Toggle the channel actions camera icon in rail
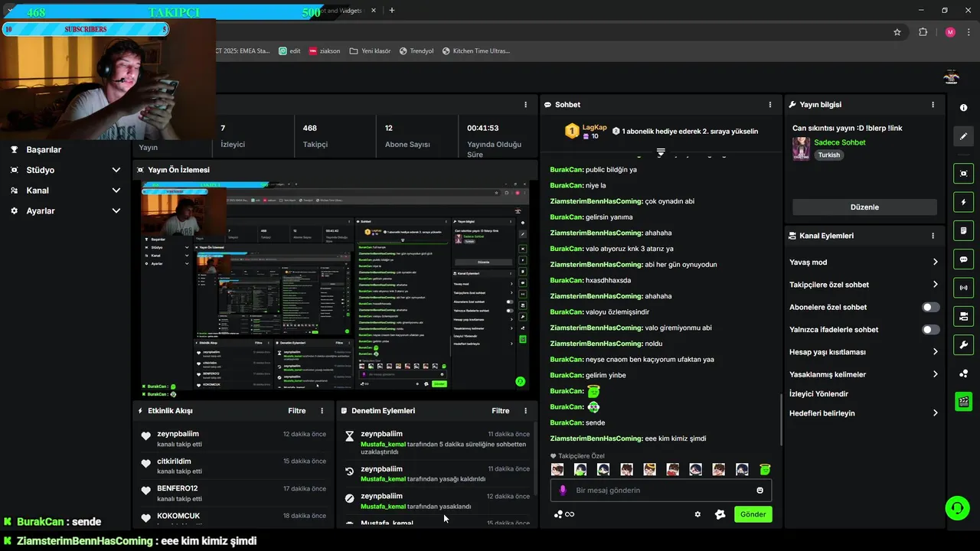 (x=963, y=316)
